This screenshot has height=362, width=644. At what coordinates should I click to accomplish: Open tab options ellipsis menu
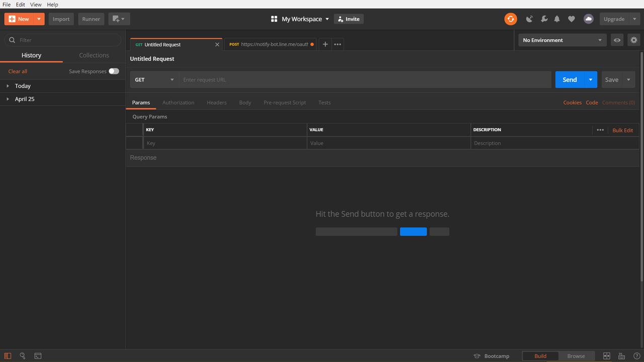point(338,44)
